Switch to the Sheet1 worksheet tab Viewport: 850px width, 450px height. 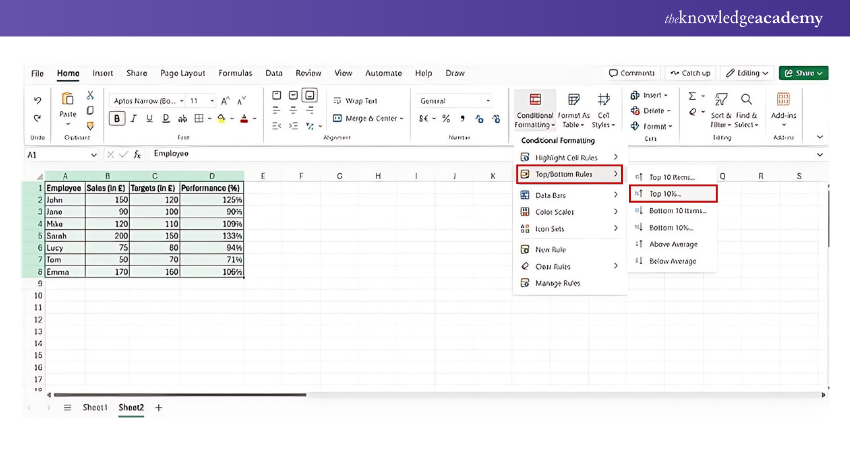coord(95,407)
